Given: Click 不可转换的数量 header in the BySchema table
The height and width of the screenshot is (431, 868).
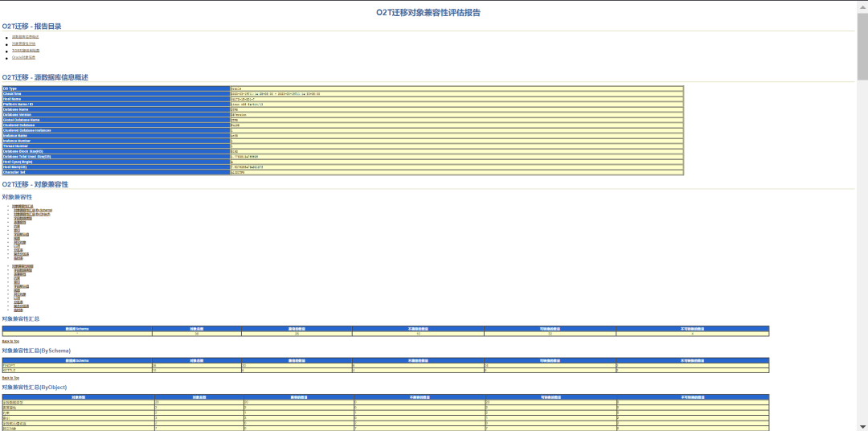Looking at the screenshot, I should click(x=693, y=360).
